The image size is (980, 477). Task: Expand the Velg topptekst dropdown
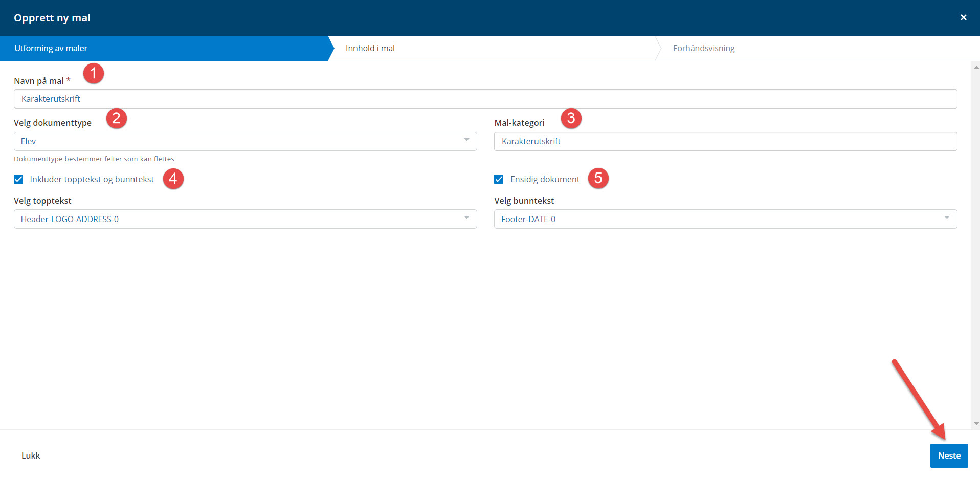pos(245,219)
